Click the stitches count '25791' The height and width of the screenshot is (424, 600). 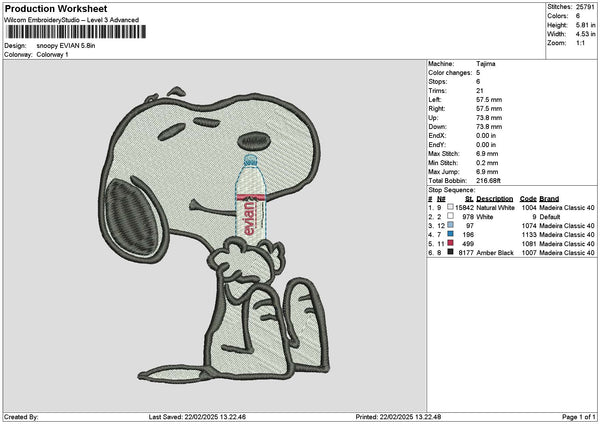point(585,7)
